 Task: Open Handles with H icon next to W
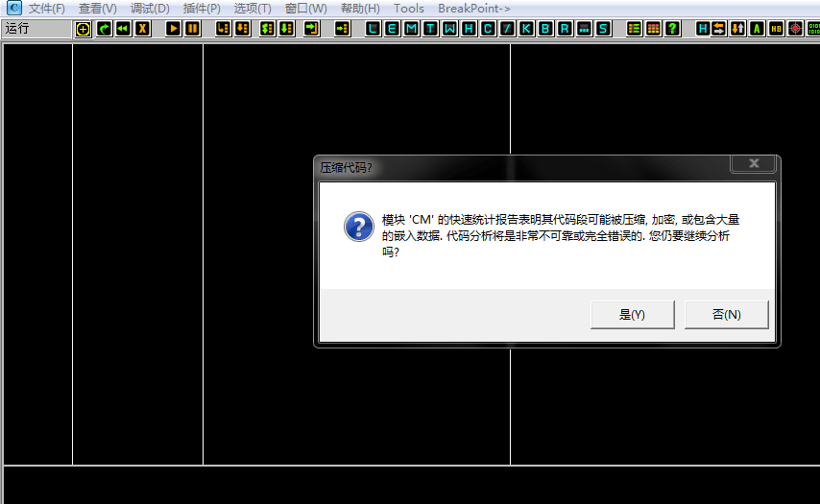click(x=470, y=29)
